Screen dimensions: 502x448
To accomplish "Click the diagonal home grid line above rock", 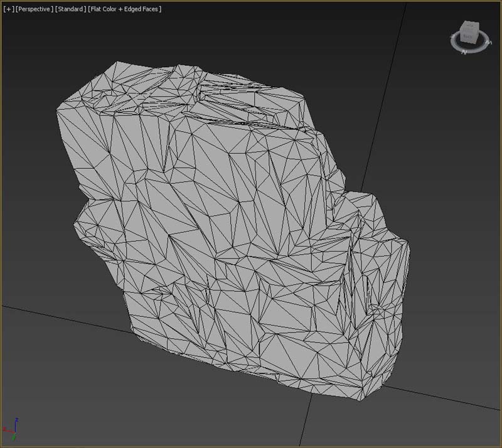I will pyautogui.click(x=383, y=94).
